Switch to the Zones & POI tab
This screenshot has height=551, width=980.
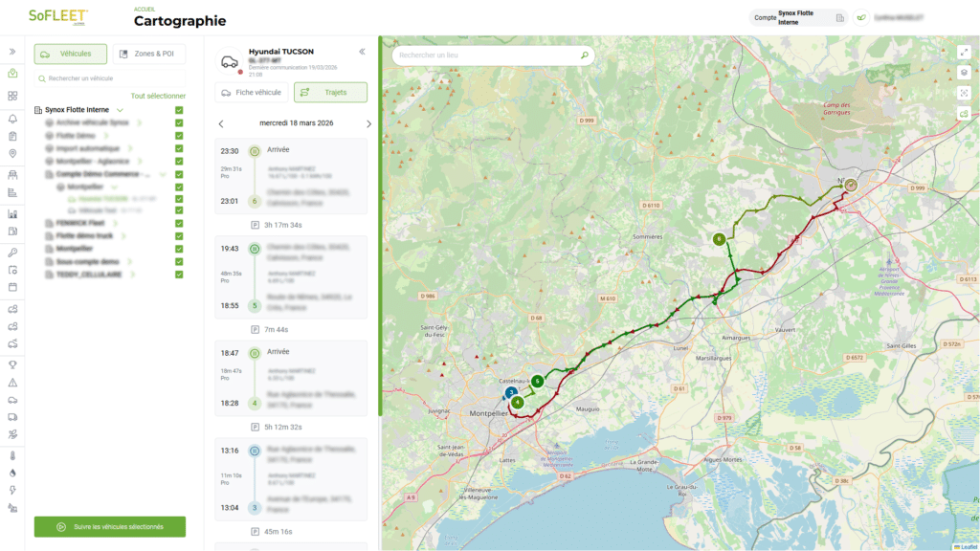[x=148, y=54]
